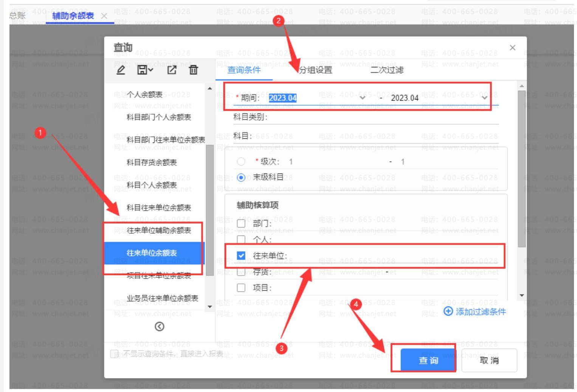Screen dimensions: 577x392
Task: Select 项目往来单位余额表 scheme
Action: [x=159, y=276]
